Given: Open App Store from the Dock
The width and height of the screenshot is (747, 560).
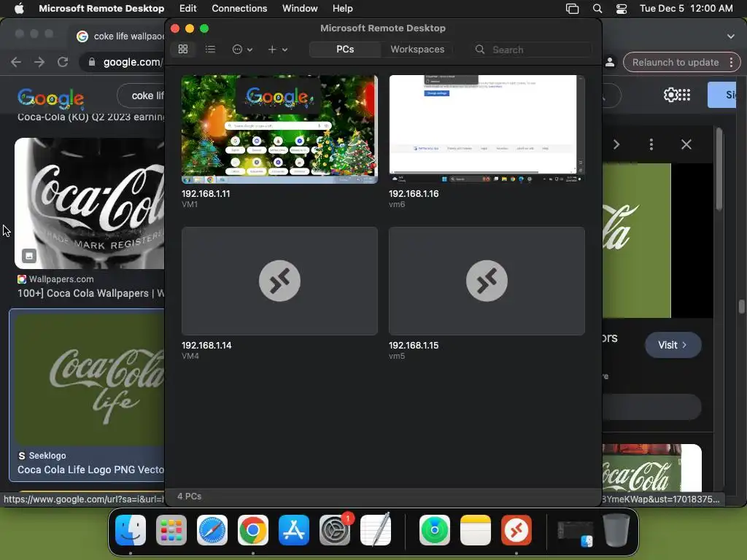Looking at the screenshot, I should (294, 530).
